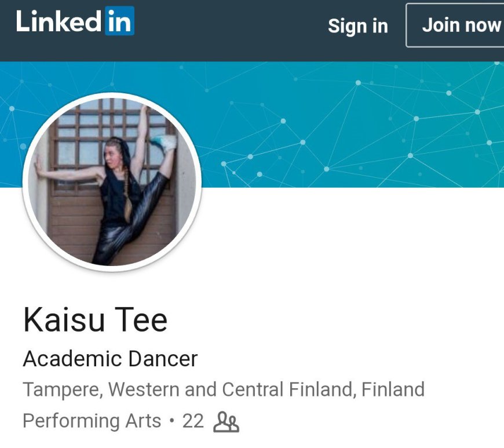Viewport: 504px width, 448px height.
Task: Click the 22 connections count
Action: click(x=193, y=421)
